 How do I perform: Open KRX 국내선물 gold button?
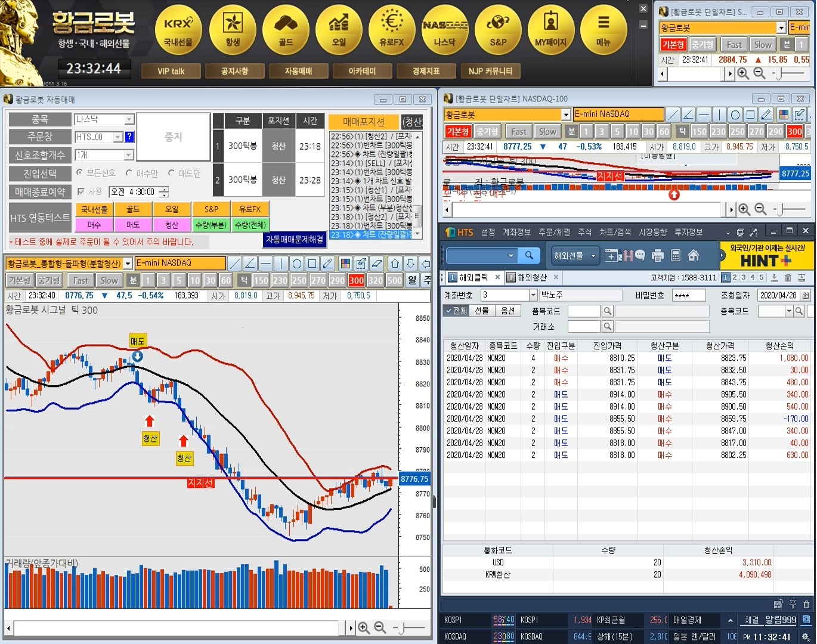click(x=178, y=30)
